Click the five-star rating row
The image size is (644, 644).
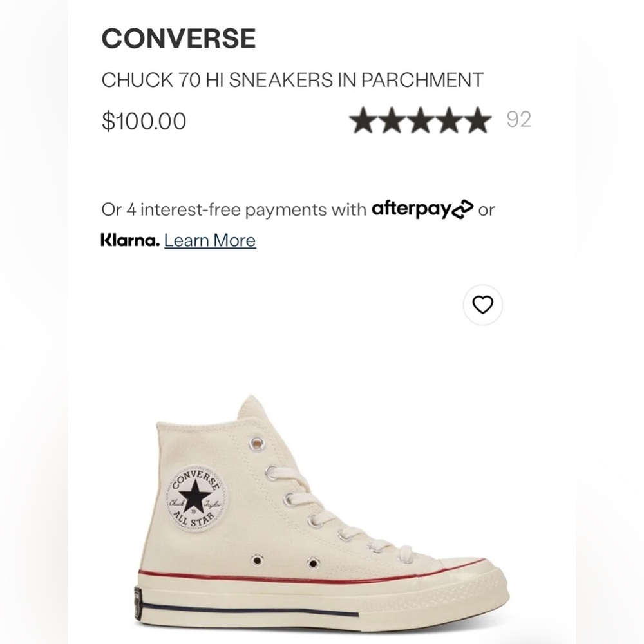pos(420,120)
